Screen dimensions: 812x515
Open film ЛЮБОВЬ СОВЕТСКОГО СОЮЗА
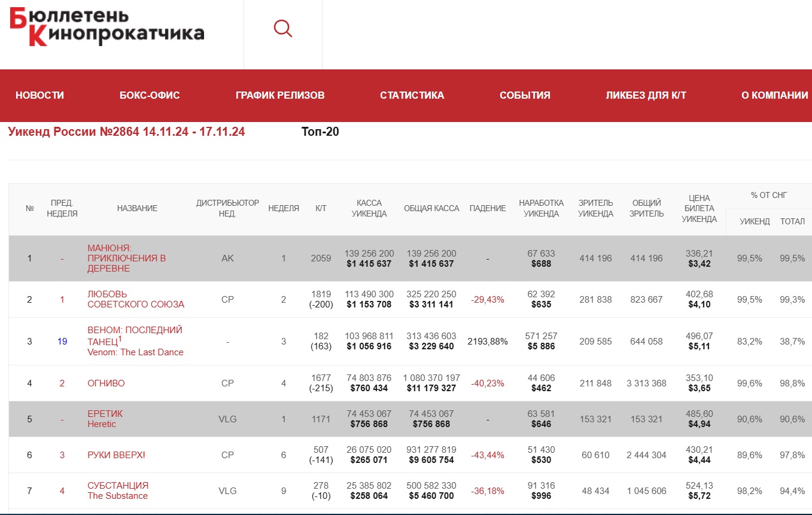136,299
